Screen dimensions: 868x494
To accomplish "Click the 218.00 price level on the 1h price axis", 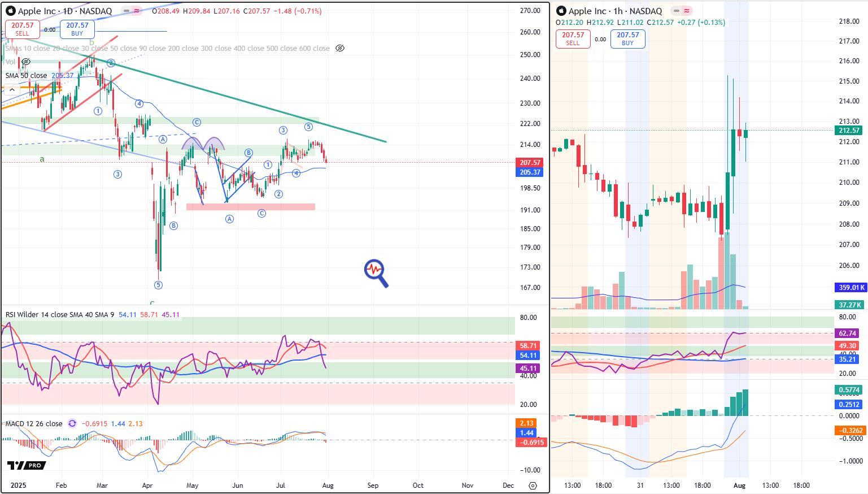I will pos(849,21).
